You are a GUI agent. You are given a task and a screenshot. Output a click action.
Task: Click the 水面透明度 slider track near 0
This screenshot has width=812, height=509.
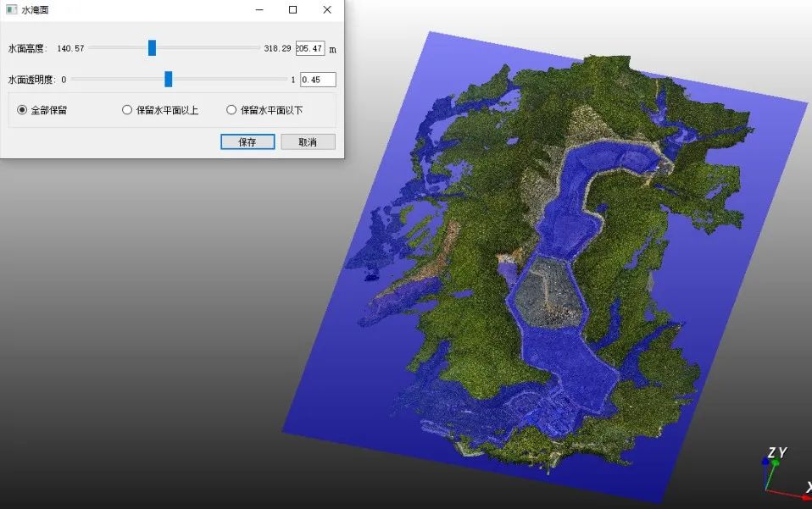click(x=79, y=79)
